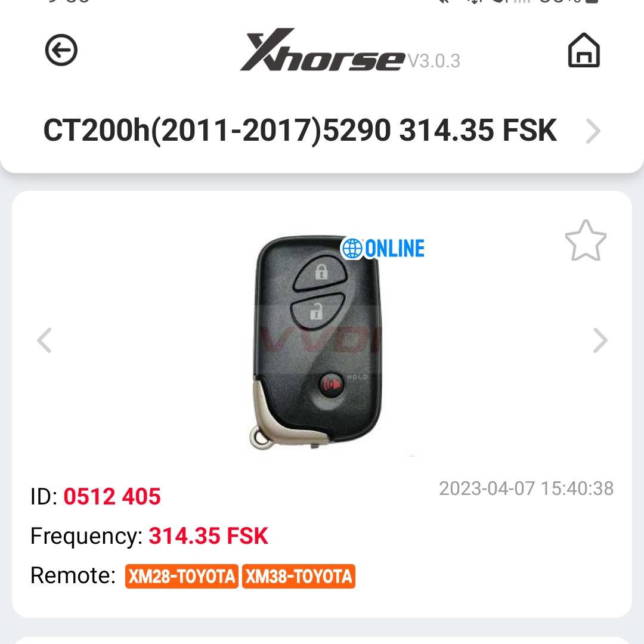The image size is (644, 644).
Task: Tap the red panic button on key
Action: click(332, 385)
